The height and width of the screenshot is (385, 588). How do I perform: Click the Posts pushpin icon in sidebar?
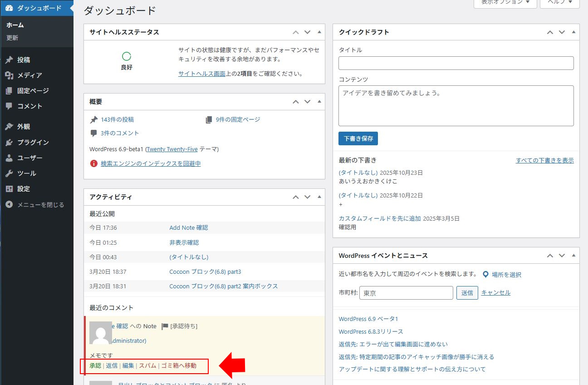(9, 60)
